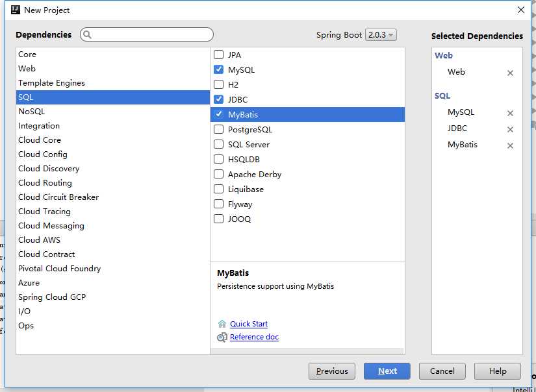Select the I/O category
536x392 pixels.
pyautogui.click(x=113, y=312)
